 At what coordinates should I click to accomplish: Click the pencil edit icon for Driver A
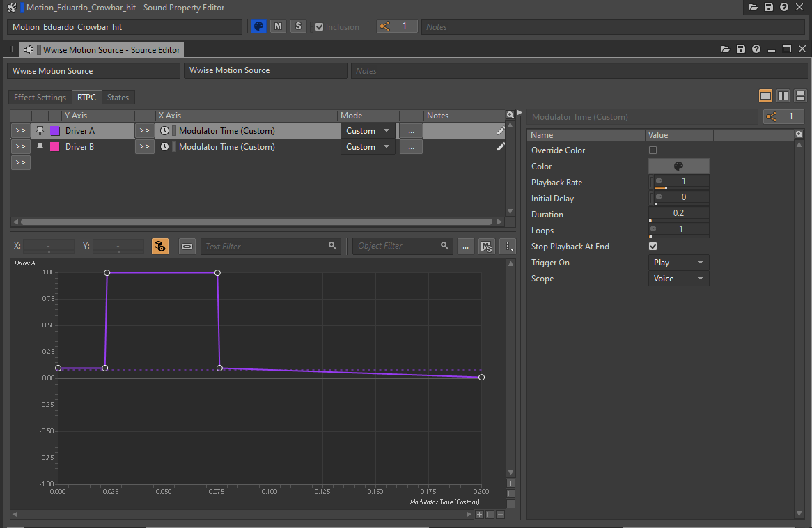tap(500, 131)
